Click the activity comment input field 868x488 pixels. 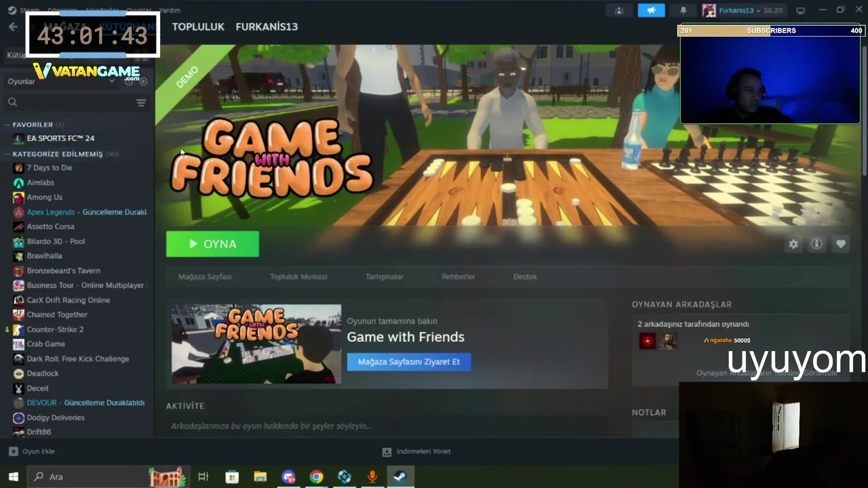coord(387,426)
